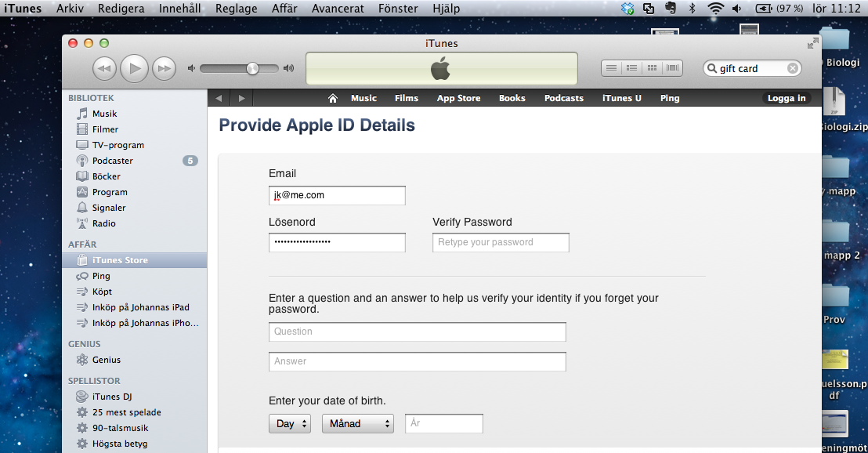Image resolution: width=868 pixels, height=453 pixels.
Task: Click into the gift card search field
Action: (752, 68)
